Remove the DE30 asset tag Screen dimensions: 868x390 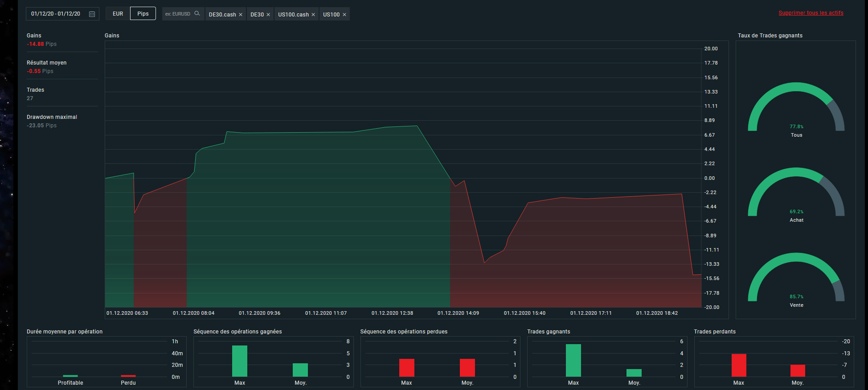pos(268,15)
